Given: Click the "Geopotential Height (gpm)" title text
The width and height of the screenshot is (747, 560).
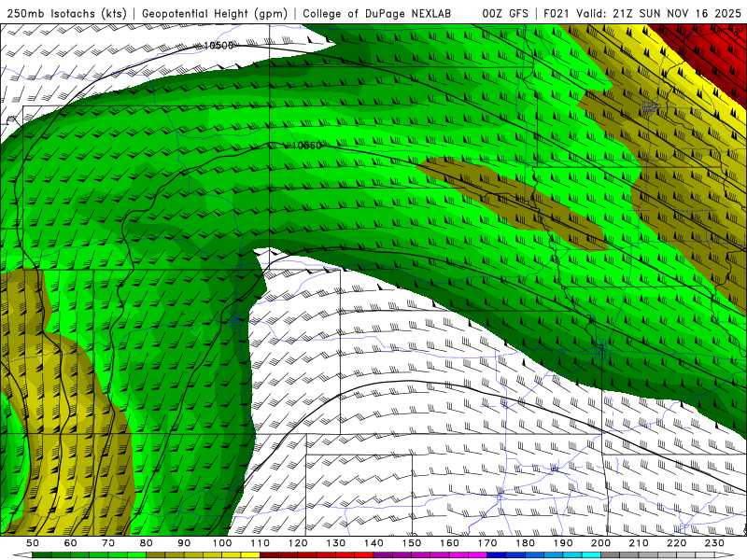Looking at the screenshot, I should point(215,14).
